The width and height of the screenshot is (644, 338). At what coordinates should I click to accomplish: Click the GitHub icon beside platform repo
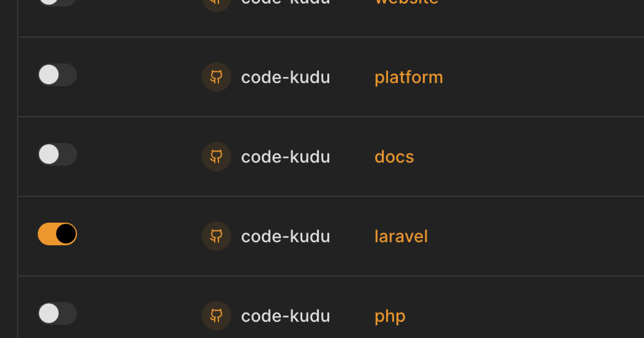click(216, 77)
